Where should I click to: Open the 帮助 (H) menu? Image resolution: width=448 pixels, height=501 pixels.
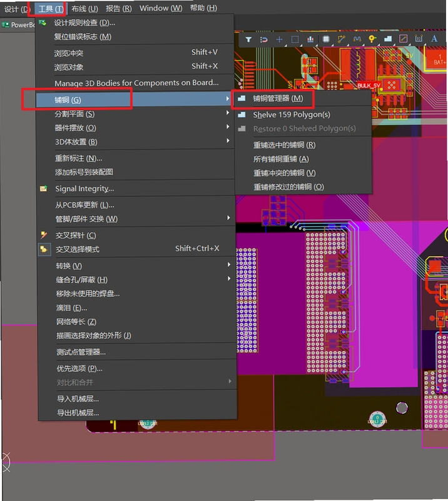tap(203, 8)
